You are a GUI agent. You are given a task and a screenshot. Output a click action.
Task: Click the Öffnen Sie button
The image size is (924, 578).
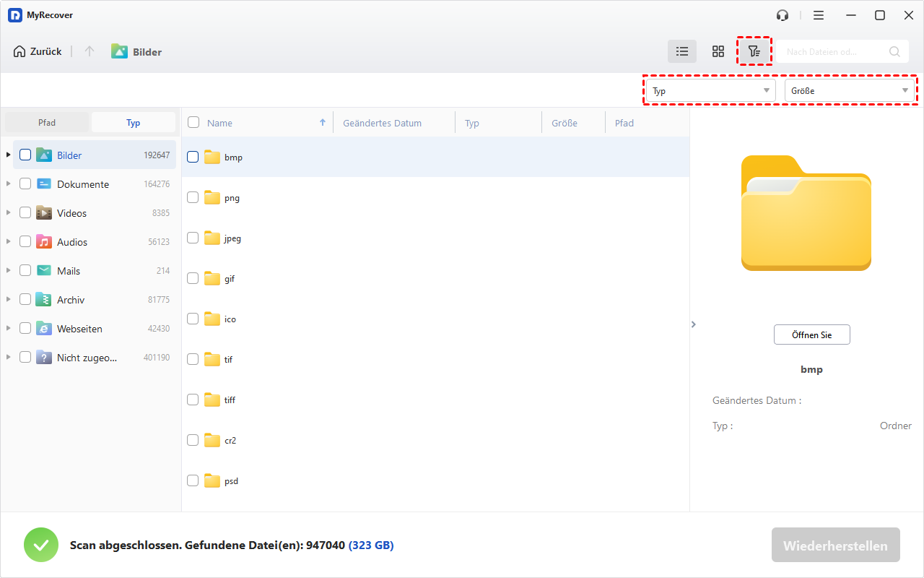point(811,335)
